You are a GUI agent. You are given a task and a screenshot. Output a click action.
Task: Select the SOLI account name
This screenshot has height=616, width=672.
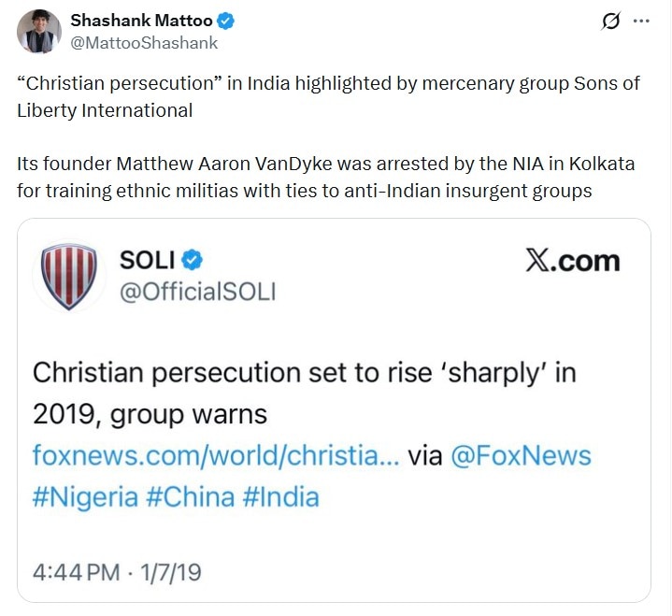point(148,262)
